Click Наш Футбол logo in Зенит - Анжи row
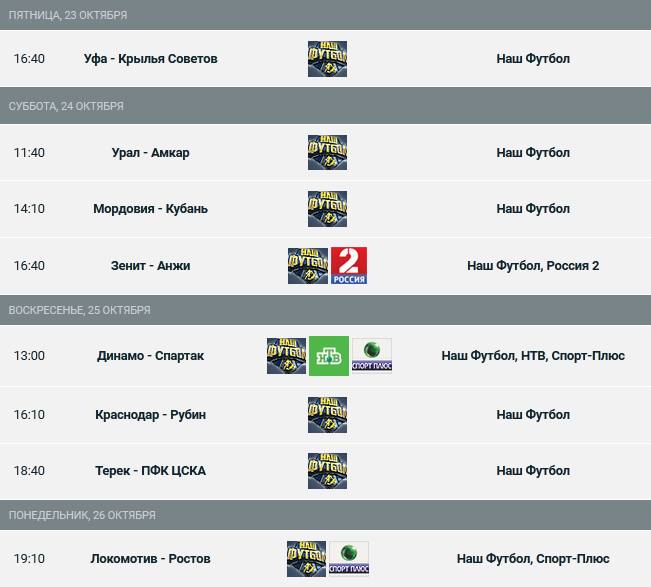Image resolution: width=651 pixels, height=587 pixels. click(308, 266)
